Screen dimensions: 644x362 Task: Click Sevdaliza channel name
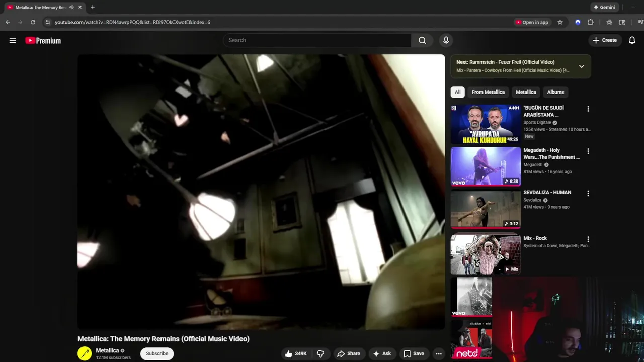[532, 200]
